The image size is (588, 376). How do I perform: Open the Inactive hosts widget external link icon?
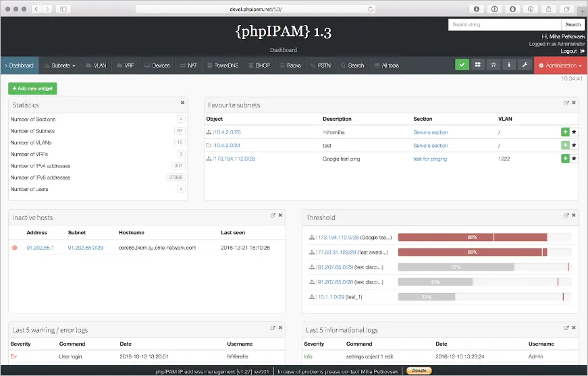(x=273, y=215)
